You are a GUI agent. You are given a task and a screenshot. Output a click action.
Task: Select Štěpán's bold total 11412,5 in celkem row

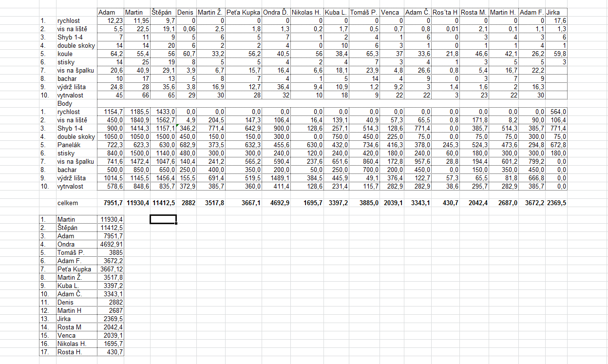pos(163,203)
